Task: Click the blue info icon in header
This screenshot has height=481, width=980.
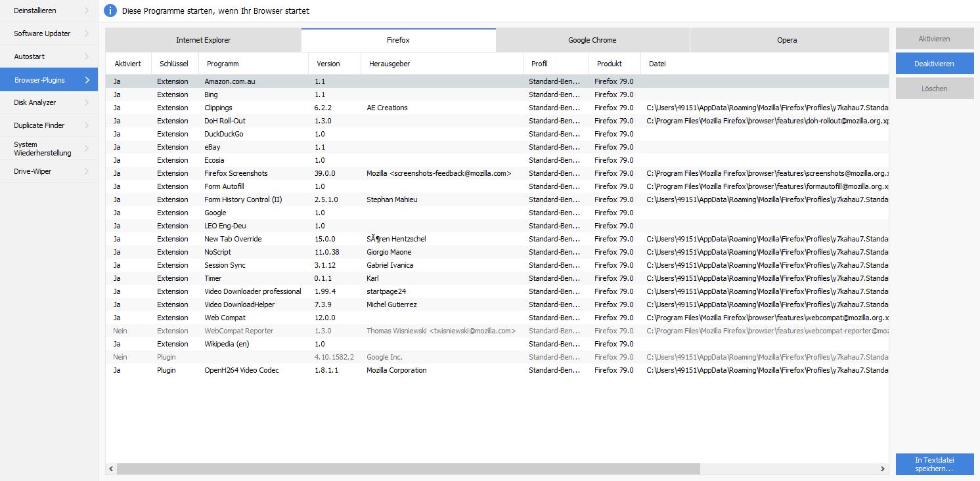Action: tap(110, 10)
